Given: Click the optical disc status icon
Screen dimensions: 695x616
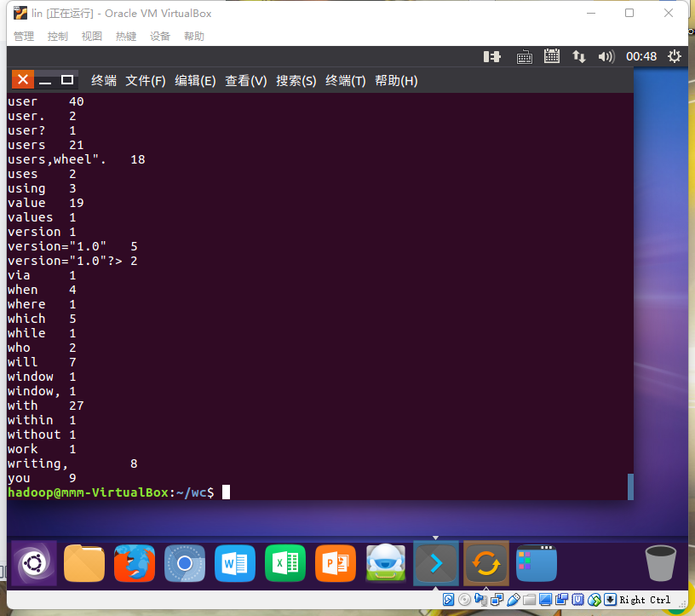Looking at the screenshot, I should pos(464,600).
